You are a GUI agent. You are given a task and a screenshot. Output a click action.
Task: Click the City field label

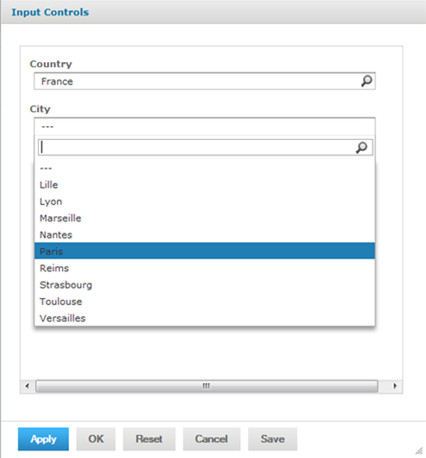pyautogui.click(x=40, y=109)
